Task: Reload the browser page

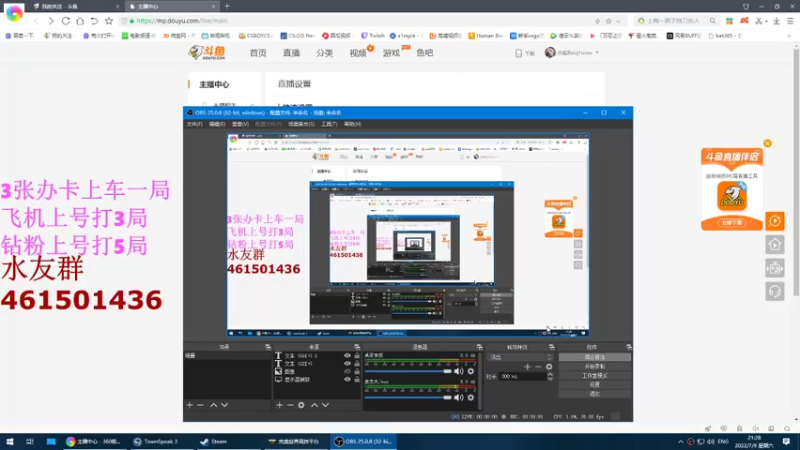Action: [65, 21]
